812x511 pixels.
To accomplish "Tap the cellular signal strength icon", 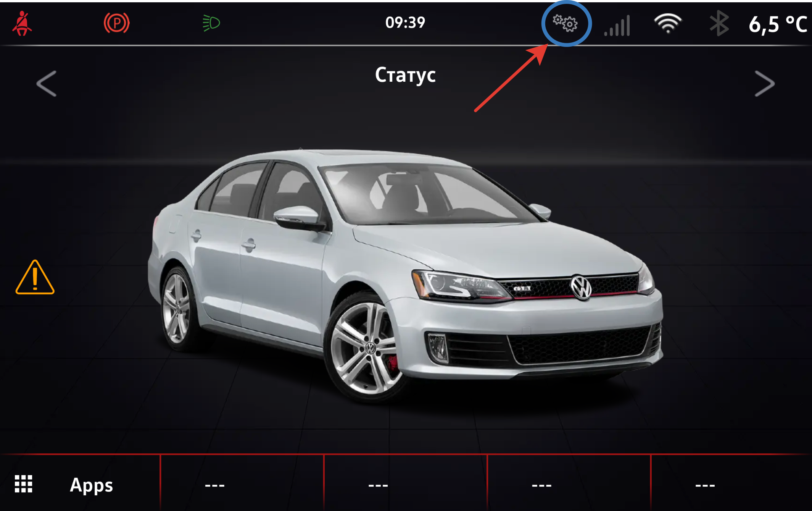I will click(617, 26).
